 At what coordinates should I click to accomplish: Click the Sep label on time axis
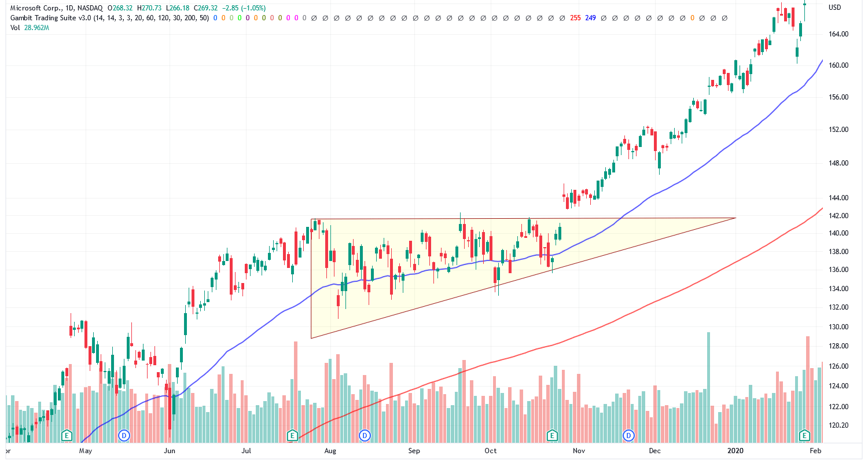(413, 450)
